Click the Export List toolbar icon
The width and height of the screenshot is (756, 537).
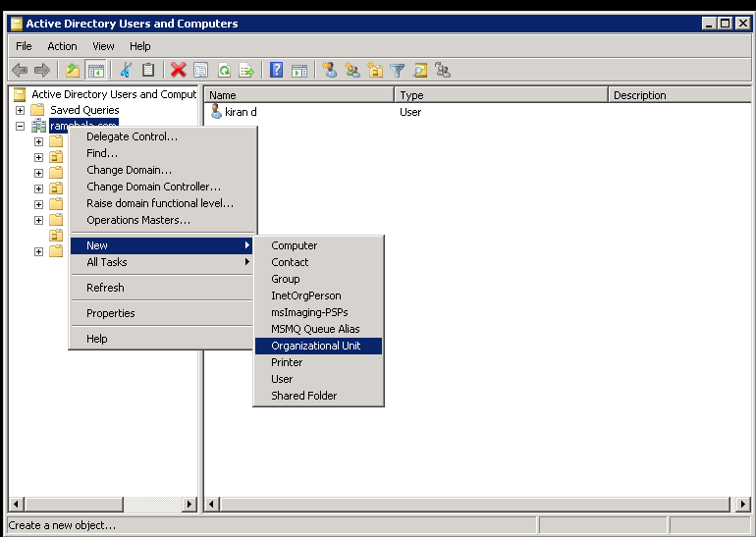coord(246,71)
